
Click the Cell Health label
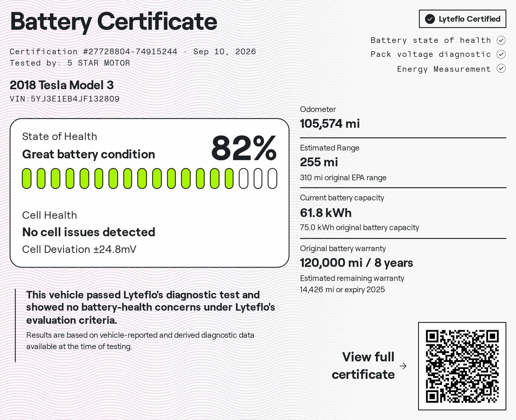pyautogui.click(x=50, y=215)
